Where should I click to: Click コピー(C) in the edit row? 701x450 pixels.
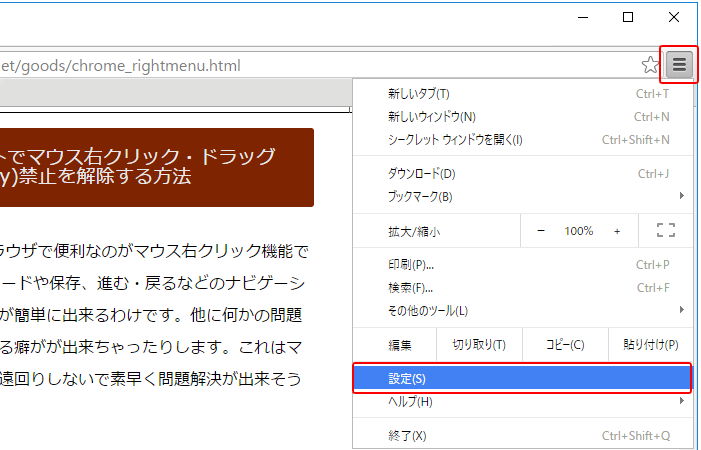click(565, 345)
